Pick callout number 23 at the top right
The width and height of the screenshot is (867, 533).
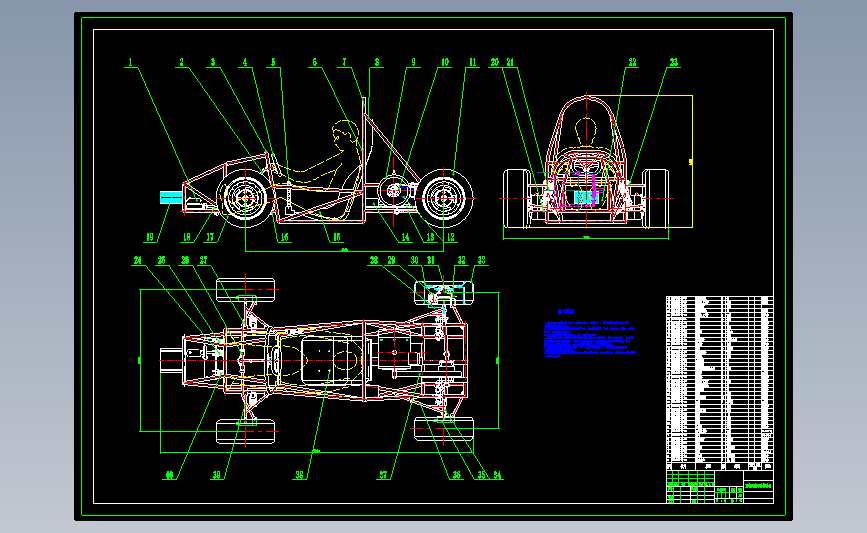coord(673,62)
